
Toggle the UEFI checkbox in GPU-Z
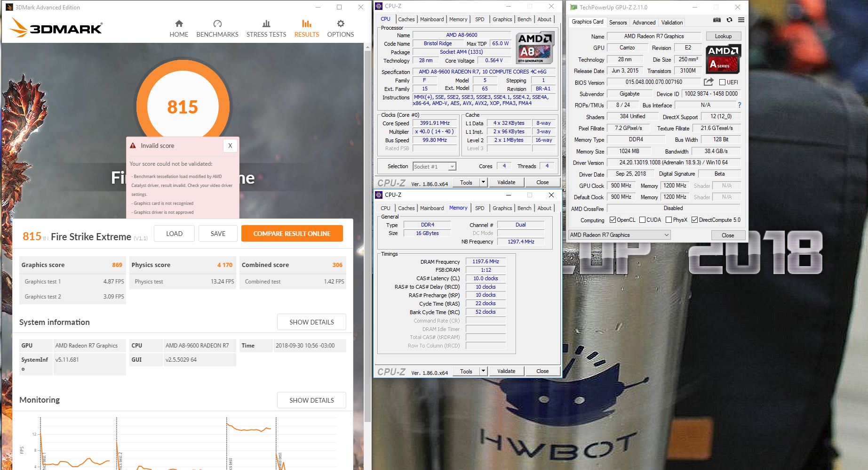click(x=722, y=82)
